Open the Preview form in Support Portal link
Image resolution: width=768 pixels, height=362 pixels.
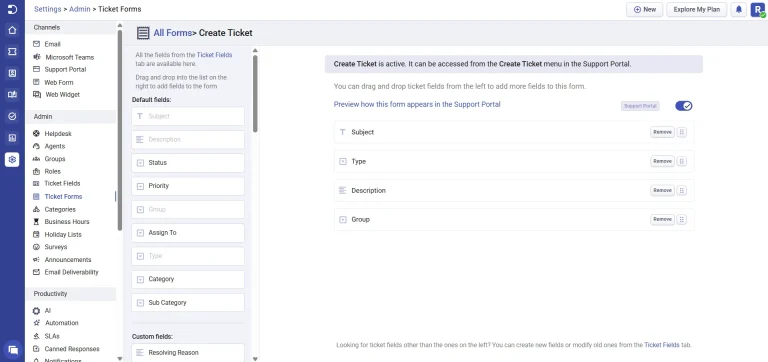tap(417, 104)
